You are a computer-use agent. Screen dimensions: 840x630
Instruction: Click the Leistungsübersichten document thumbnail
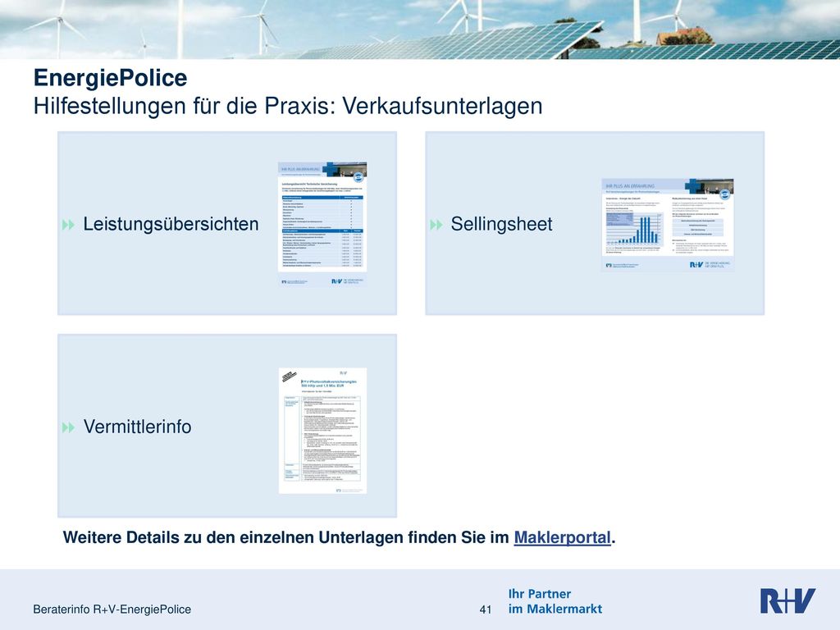click(x=322, y=225)
